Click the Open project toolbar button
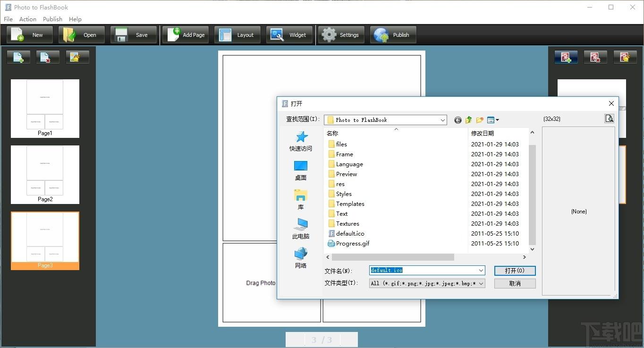The image size is (644, 348). 81,35
